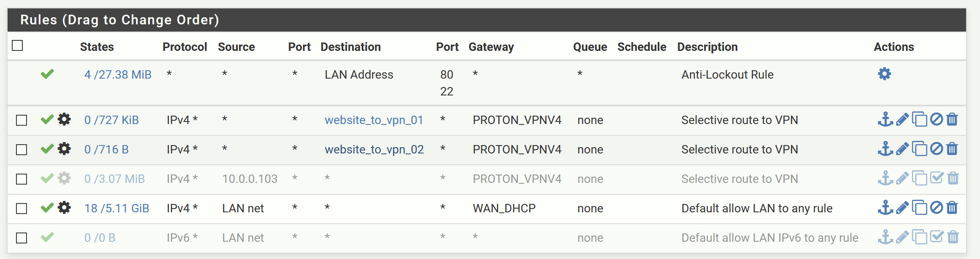The height and width of the screenshot is (259, 980).
Task: Delete the website_to_vpn_02 rule using trash icon
Action: click(952, 149)
